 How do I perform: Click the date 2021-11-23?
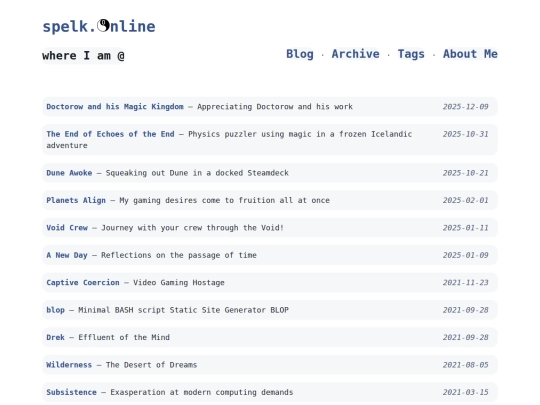pos(466,282)
